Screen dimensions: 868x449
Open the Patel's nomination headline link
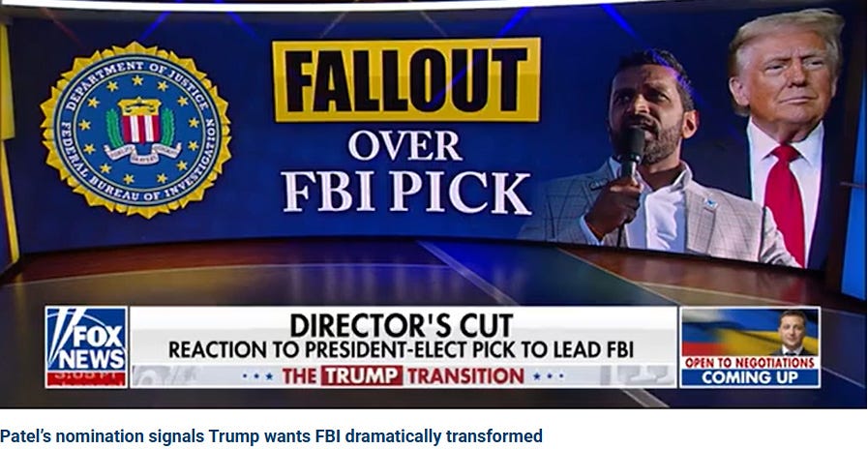point(271,436)
